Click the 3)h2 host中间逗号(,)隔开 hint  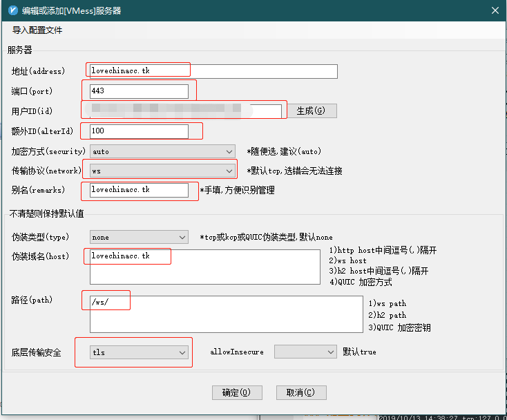379,271
